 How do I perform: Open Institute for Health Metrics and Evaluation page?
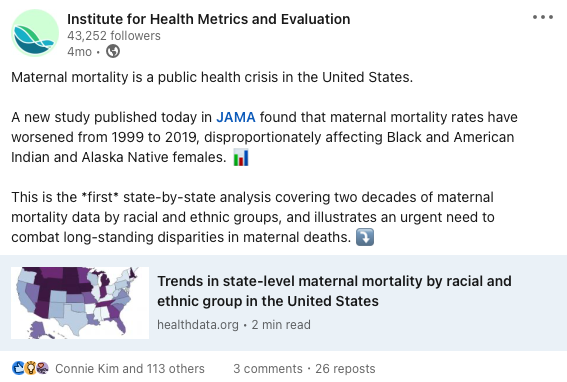[209, 19]
